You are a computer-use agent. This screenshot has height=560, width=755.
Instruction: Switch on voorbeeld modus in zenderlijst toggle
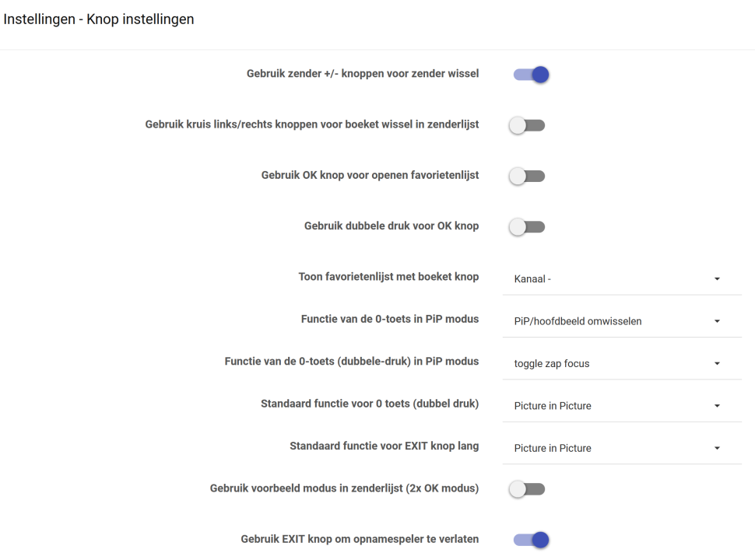pyautogui.click(x=527, y=489)
